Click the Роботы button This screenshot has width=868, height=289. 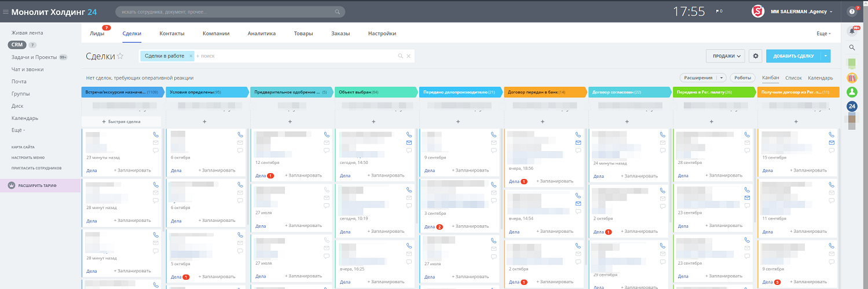[742, 78]
